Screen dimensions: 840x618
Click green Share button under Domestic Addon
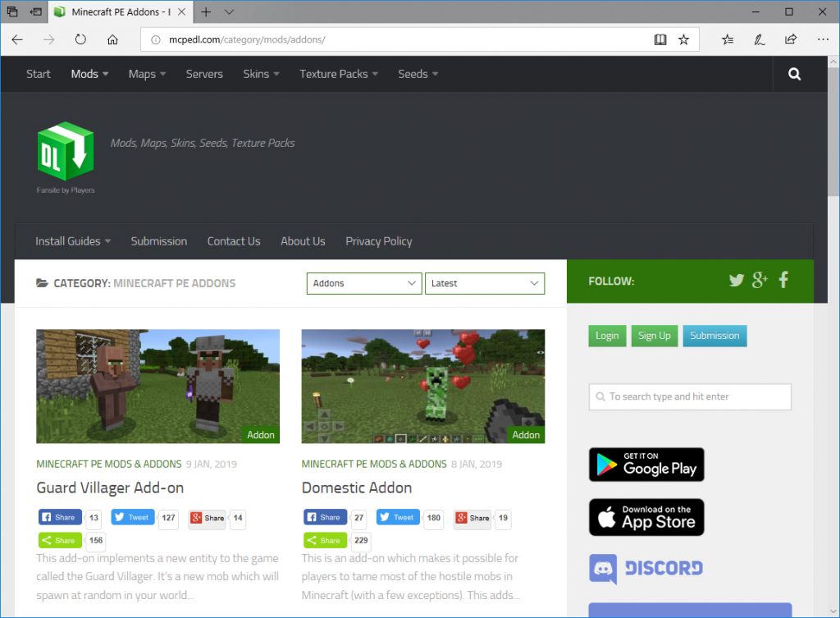[x=325, y=540]
